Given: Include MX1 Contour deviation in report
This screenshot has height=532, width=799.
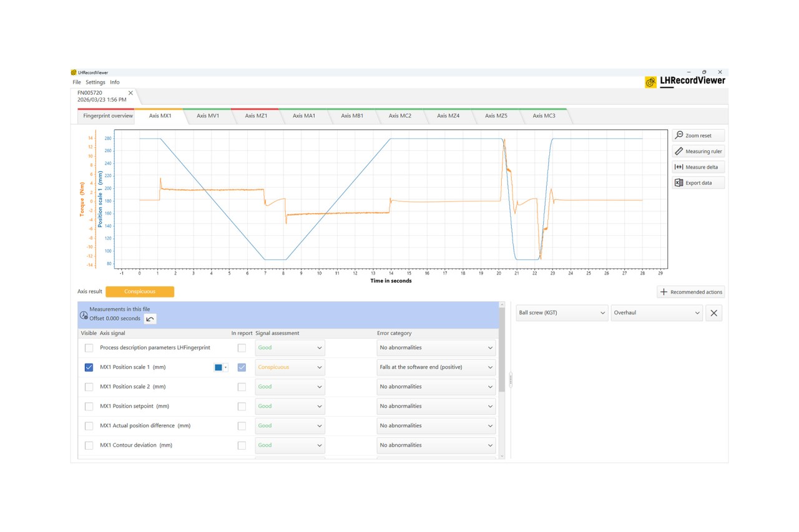Looking at the screenshot, I should [x=242, y=445].
